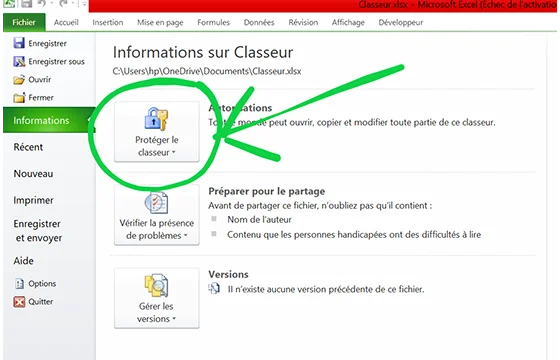Viewport: 560px width, 360px height.
Task: Expand the Vérifier la présence de problèmes arrow
Action: tap(186, 236)
